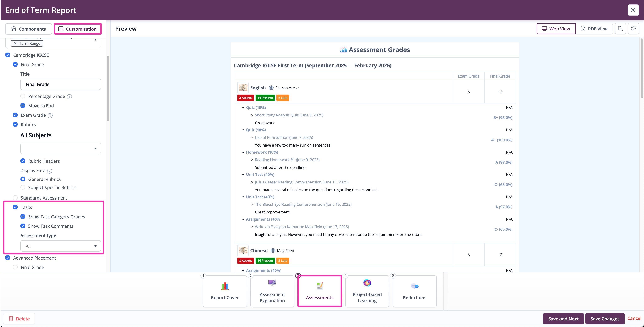Select the Subject-Specific Rubrics radio button
The height and width of the screenshot is (327, 644).
coord(23,187)
